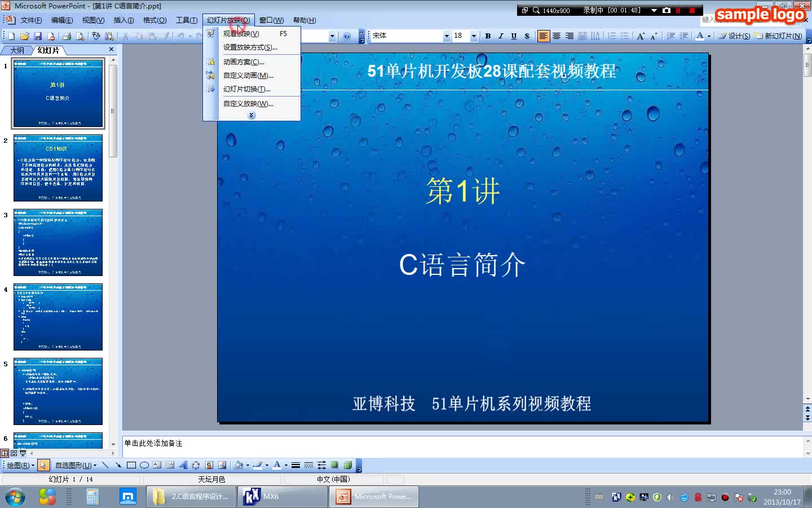
Task: Select slide 2 thumbnail C51知识
Action: pos(58,168)
